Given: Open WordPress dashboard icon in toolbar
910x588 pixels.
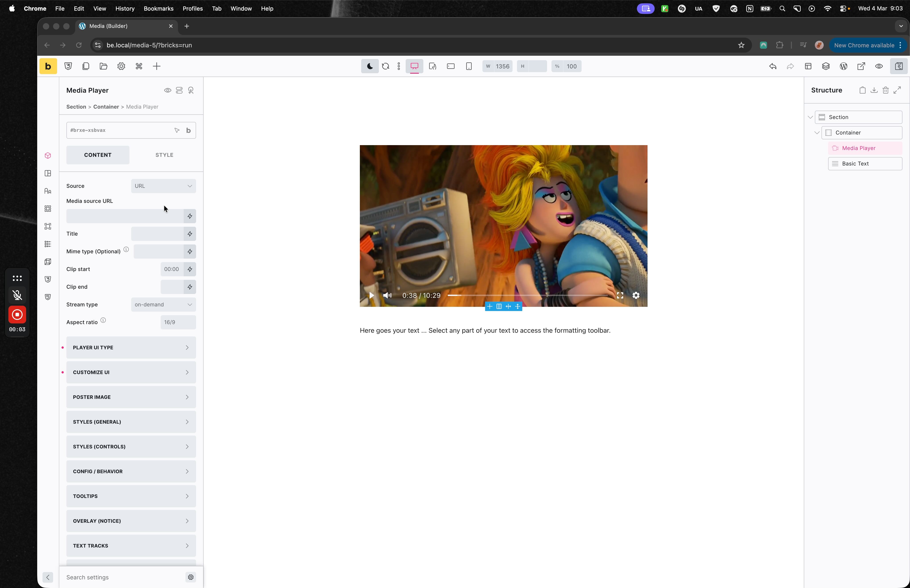Looking at the screenshot, I should coord(844,66).
